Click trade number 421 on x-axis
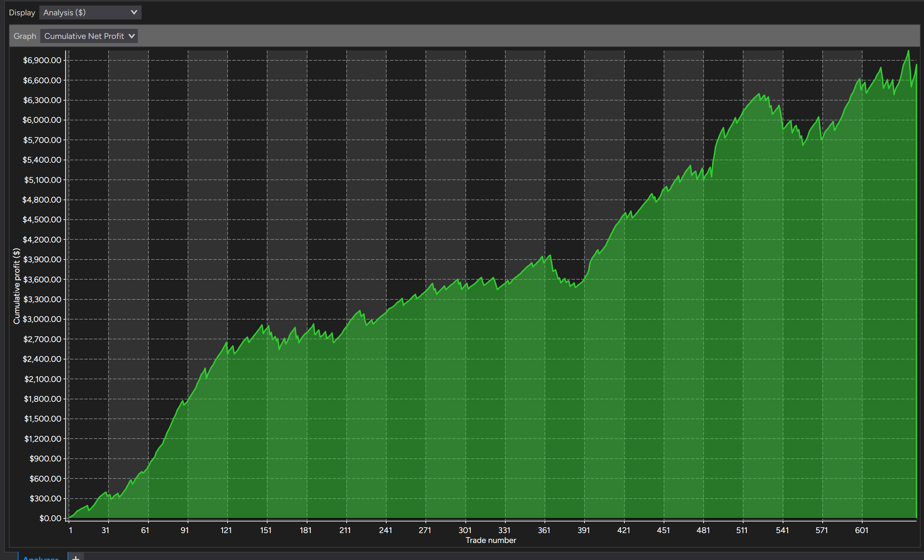Screen dimensions: 924x560 coord(624,530)
